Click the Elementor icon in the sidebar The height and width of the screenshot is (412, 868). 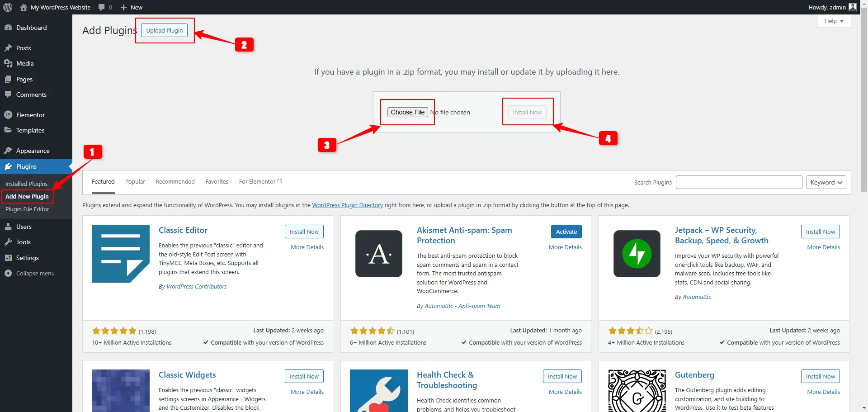coord(8,115)
